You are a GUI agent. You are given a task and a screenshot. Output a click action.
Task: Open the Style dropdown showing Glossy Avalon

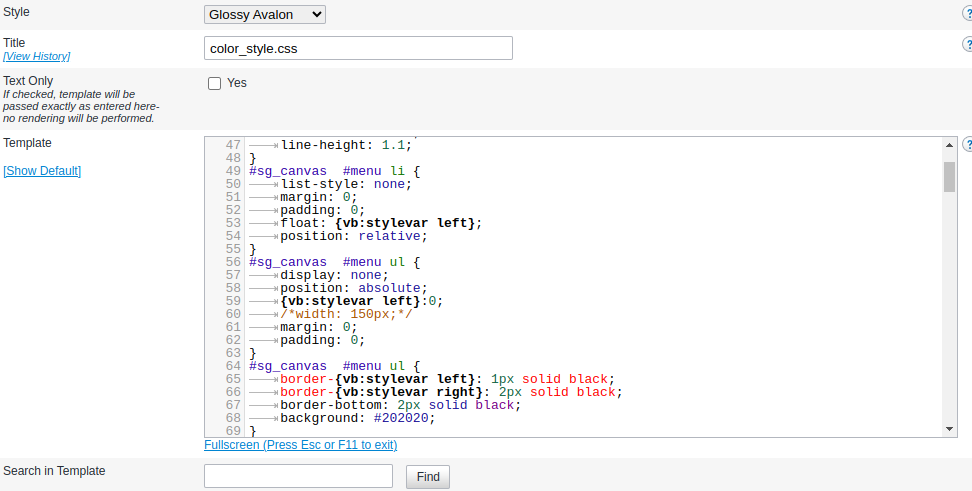(265, 14)
